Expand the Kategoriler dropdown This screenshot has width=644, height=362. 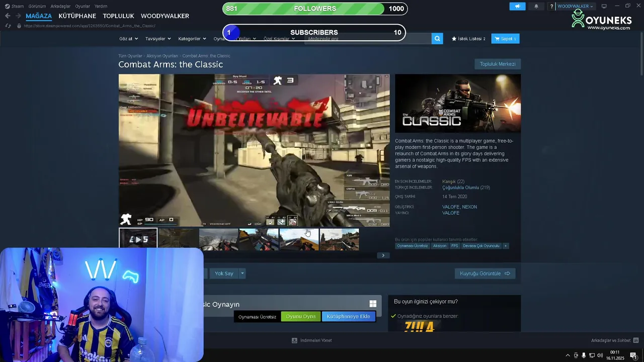pos(192,39)
